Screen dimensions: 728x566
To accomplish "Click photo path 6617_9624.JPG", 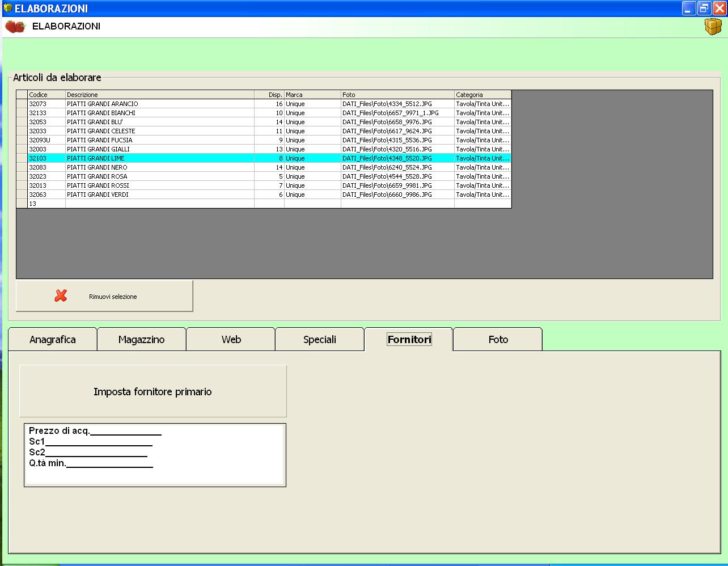I will (397, 131).
